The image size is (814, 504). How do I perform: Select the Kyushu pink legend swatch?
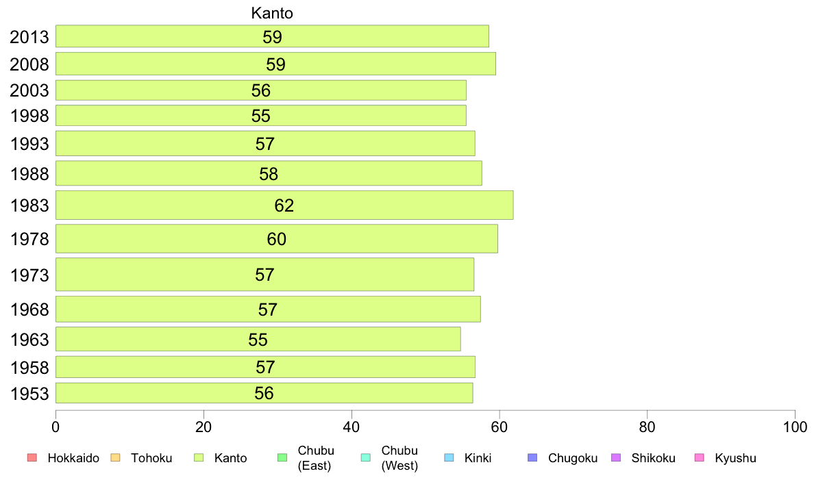pos(700,457)
